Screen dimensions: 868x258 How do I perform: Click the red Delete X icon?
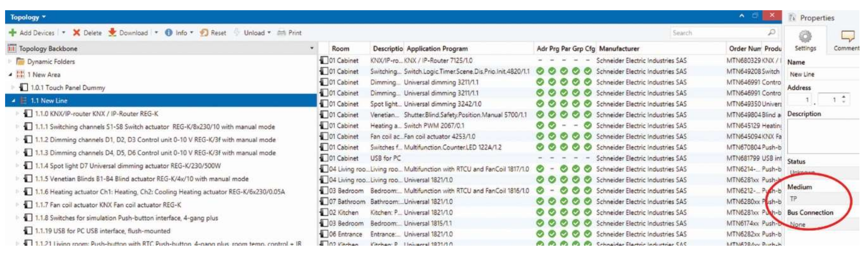point(77,33)
